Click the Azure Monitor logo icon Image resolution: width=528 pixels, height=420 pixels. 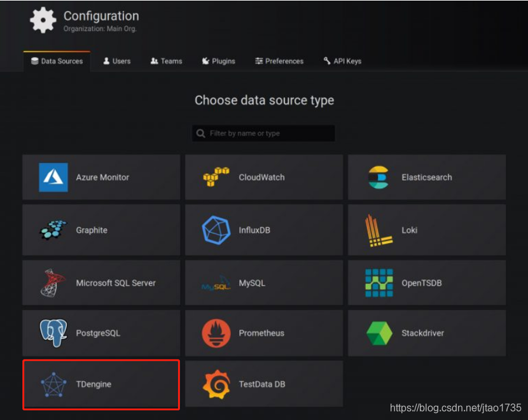pyautogui.click(x=53, y=178)
